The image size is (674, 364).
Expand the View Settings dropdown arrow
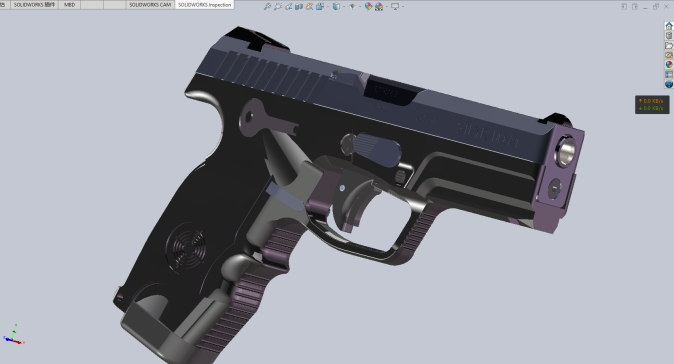click(x=403, y=6)
